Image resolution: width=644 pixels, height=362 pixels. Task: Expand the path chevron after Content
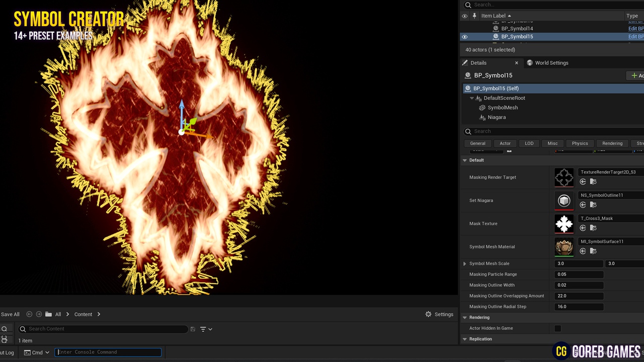(99, 314)
